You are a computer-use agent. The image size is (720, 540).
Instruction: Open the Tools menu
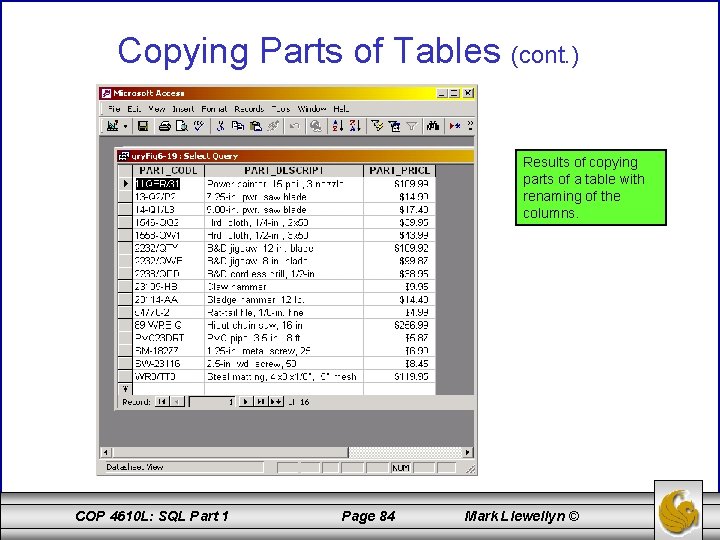[281, 109]
